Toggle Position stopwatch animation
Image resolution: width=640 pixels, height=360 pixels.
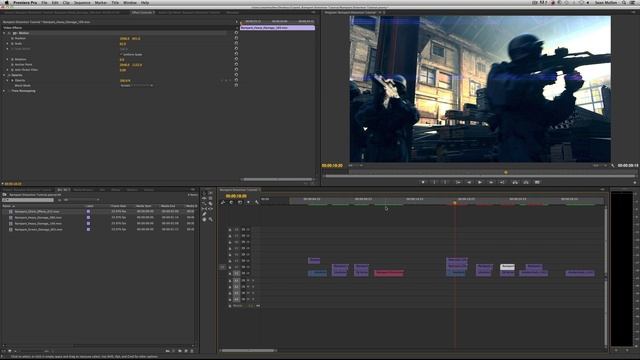[12, 38]
